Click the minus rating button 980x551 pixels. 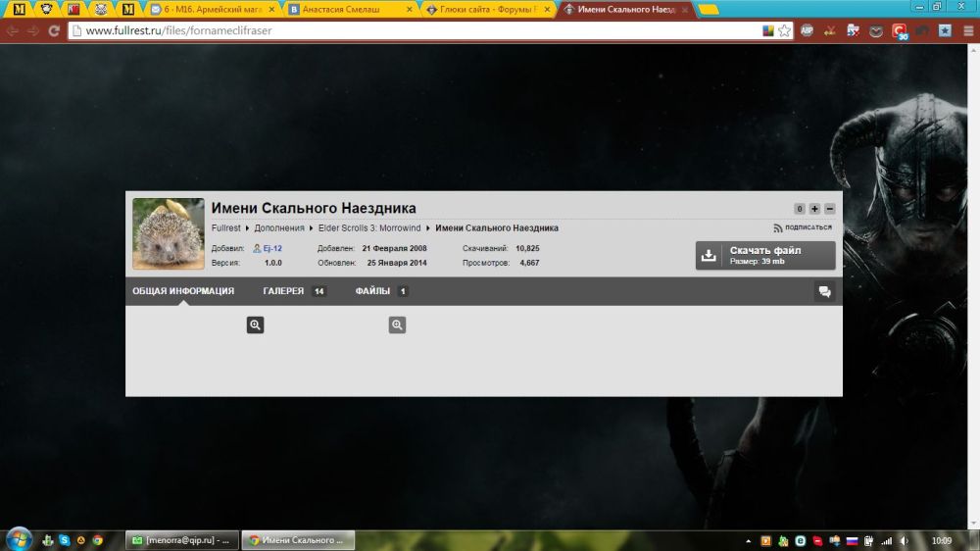pyautogui.click(x=829, y=209)
